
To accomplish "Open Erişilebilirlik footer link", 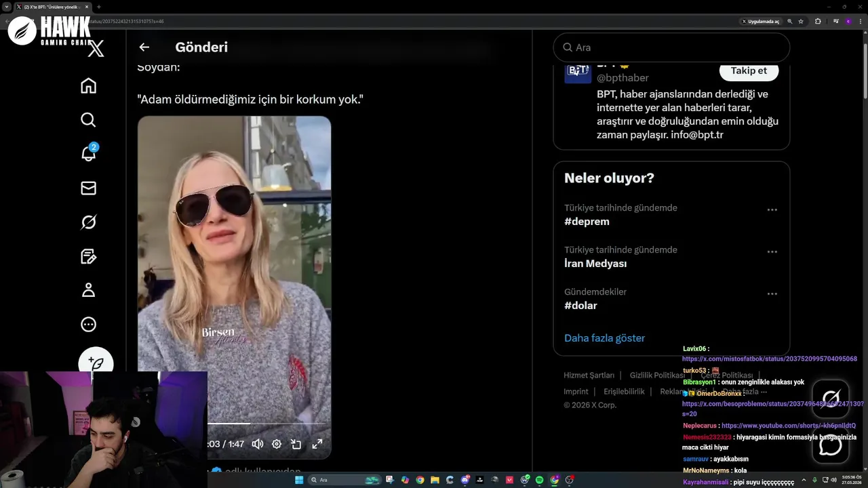I will pyautogui.click(x=624, y=392).
